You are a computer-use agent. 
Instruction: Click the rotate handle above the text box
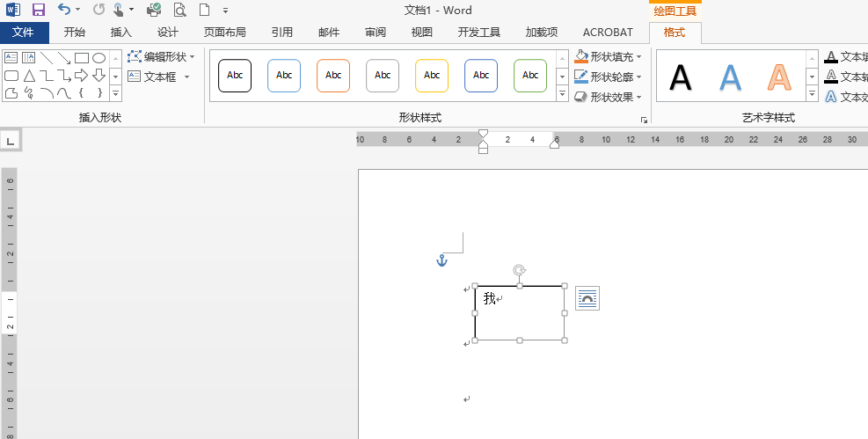[x=520, y=270]
